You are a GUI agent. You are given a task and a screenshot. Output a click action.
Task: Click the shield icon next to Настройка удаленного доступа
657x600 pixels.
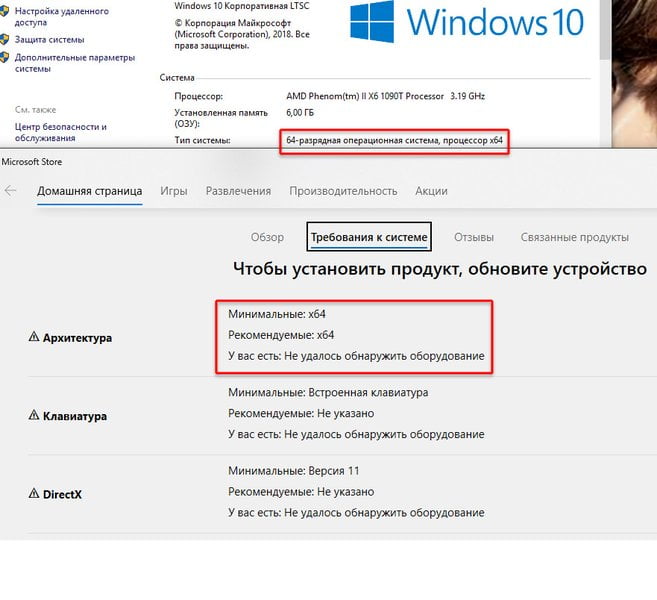point(4,11)
